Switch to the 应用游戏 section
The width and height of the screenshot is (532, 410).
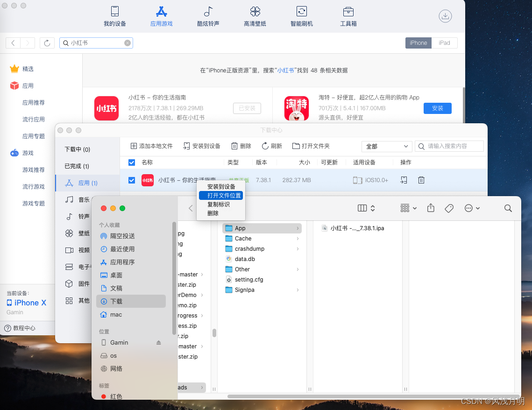click(x=162, y=16)
